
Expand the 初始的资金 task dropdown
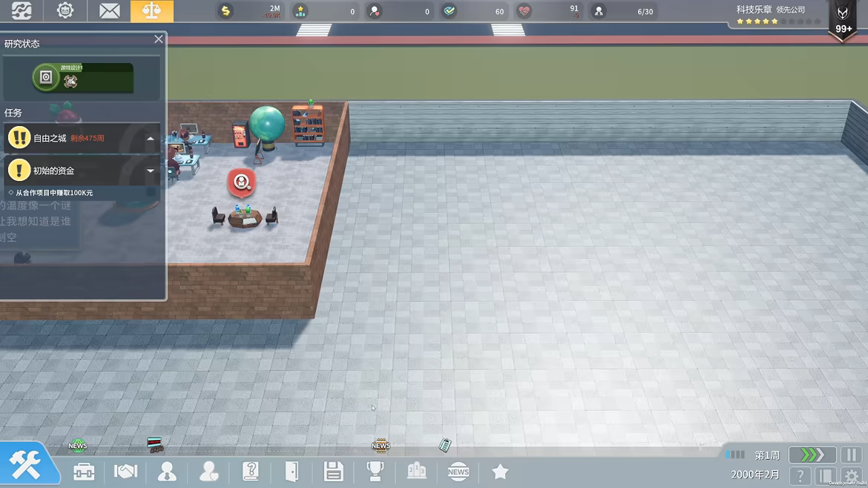pos(151,171)
